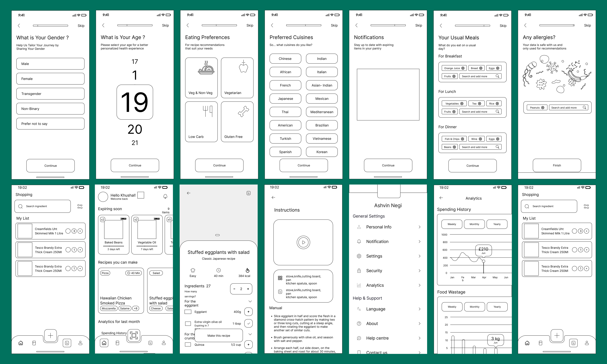Open the Hawaiian Chicken Smoked Pizza recipe card
The width and height of the screenshot is (607, 364).
click(121, 291)
